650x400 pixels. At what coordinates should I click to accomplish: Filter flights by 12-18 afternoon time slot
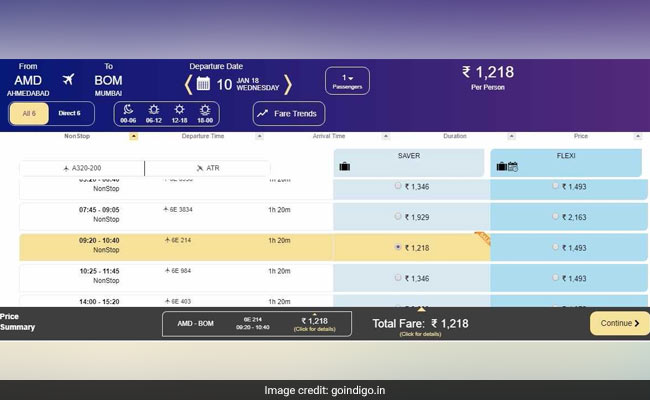(x=179, y=114)
